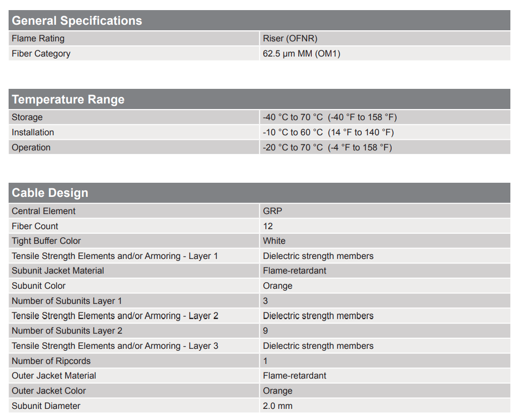522x420 pixels.
Task: Click the Fiber Category label
Action: click(x=41, y=54)
